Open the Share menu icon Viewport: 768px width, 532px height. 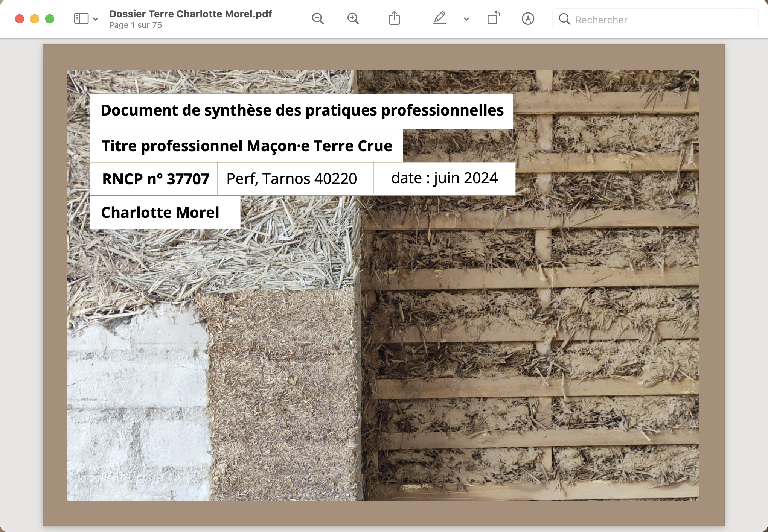[x=394, y=18]
